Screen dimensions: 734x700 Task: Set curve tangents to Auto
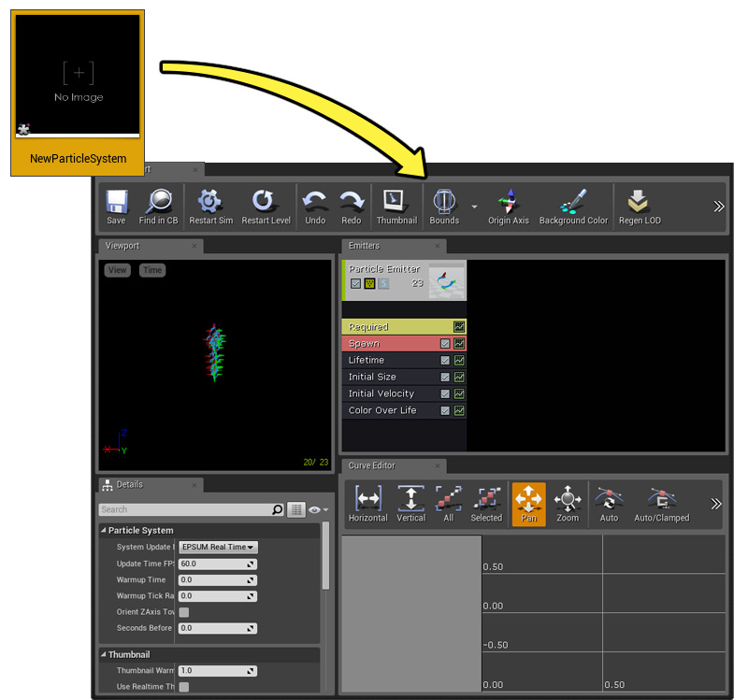(x=609, y=504)
